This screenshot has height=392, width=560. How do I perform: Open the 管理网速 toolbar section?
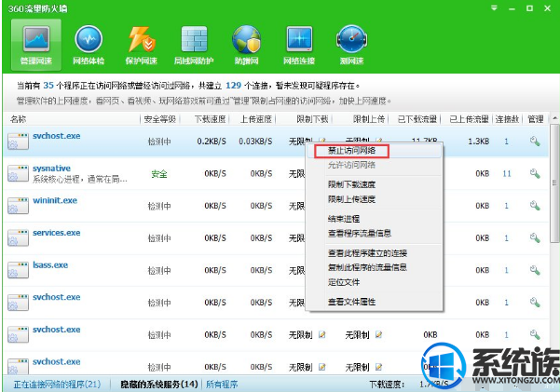pos(36,45)
